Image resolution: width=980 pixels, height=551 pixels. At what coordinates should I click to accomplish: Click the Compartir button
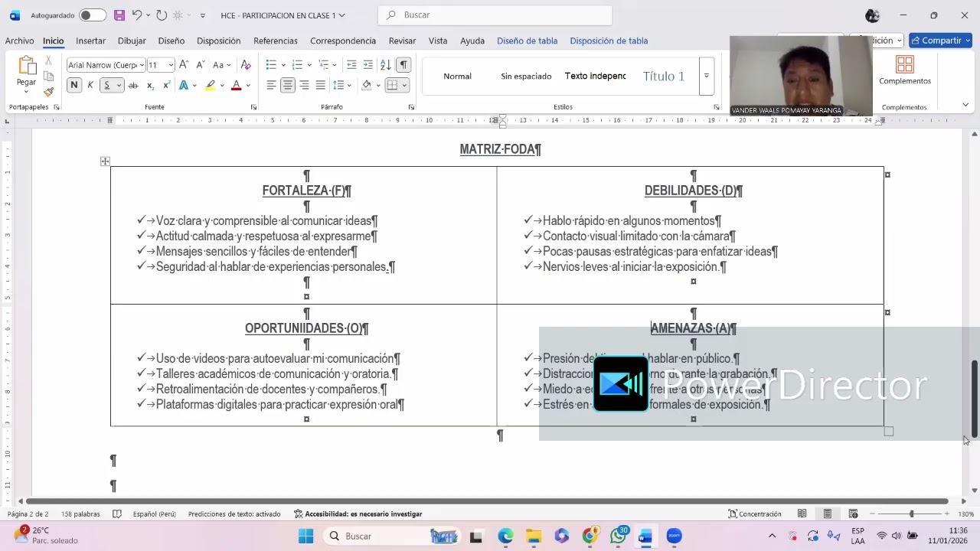tap(940, 41)
